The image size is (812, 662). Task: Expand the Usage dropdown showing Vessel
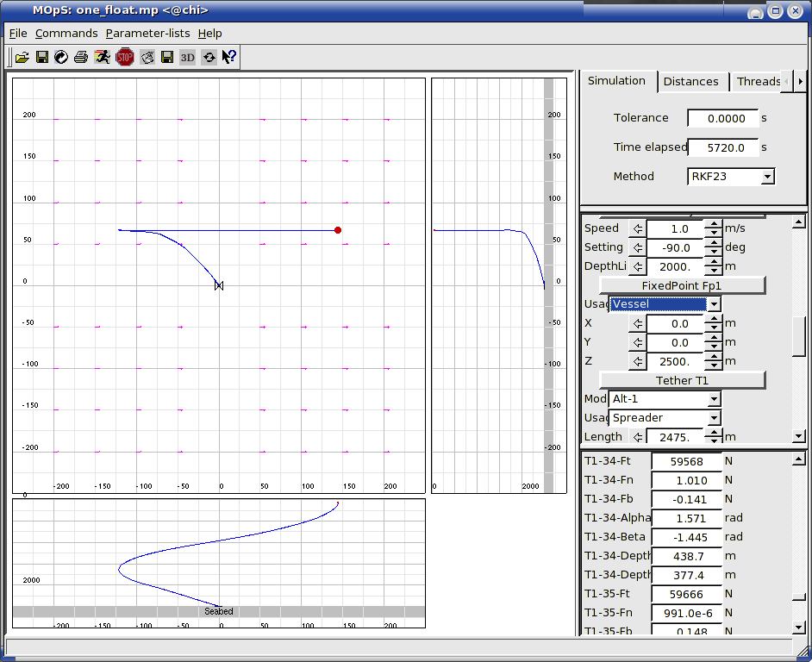(665, 304)
